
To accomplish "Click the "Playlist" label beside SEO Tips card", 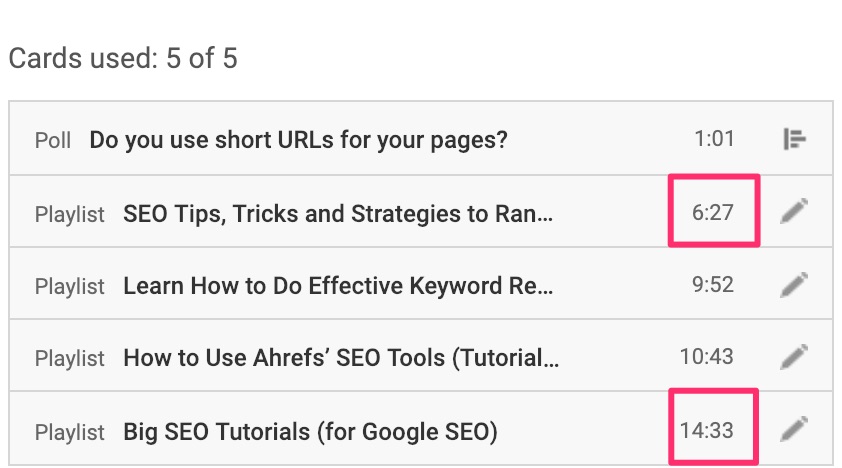I will click(69, 214).
